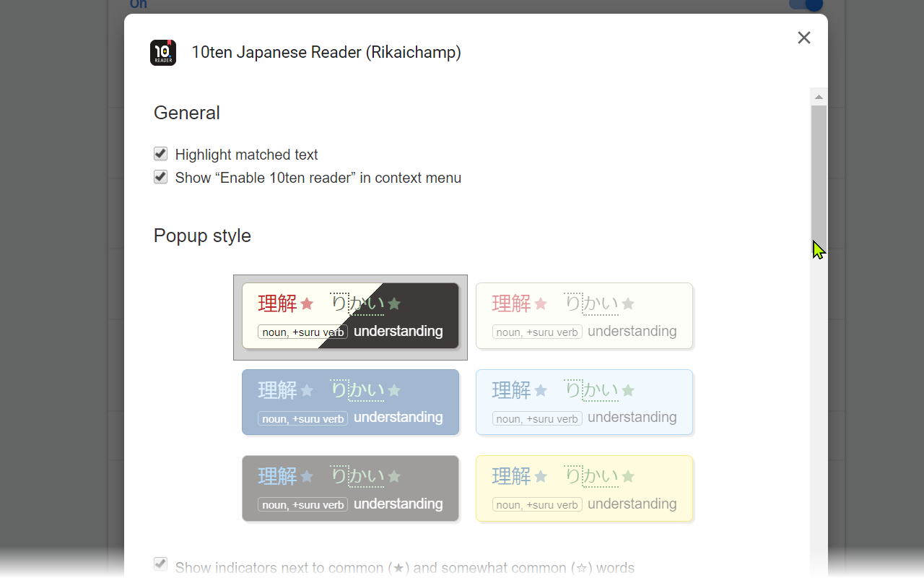Viewport: 924px width, 578px height.
Task: Toggle the extension On switch behind dialog
Action: coord(806,5)
